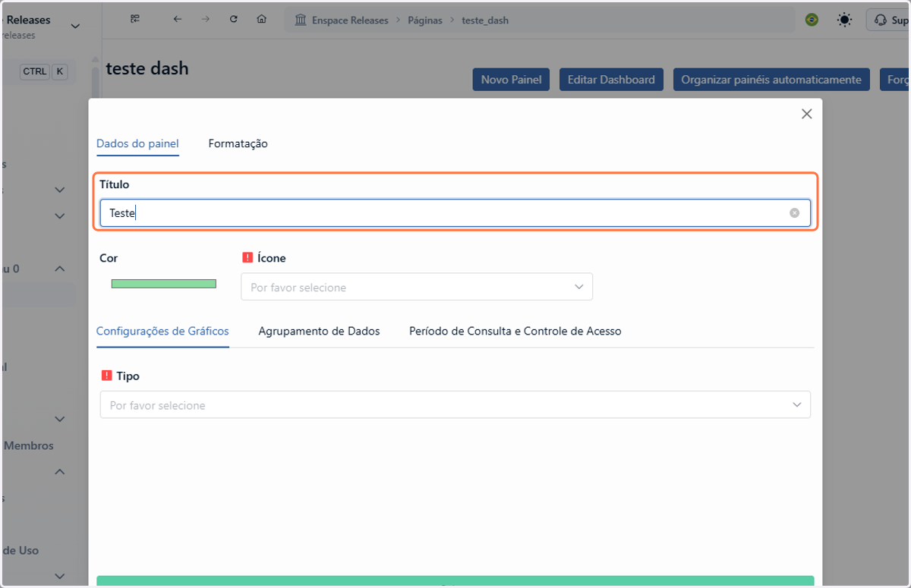Open the Brazil flag language selector

coord(812,20)
